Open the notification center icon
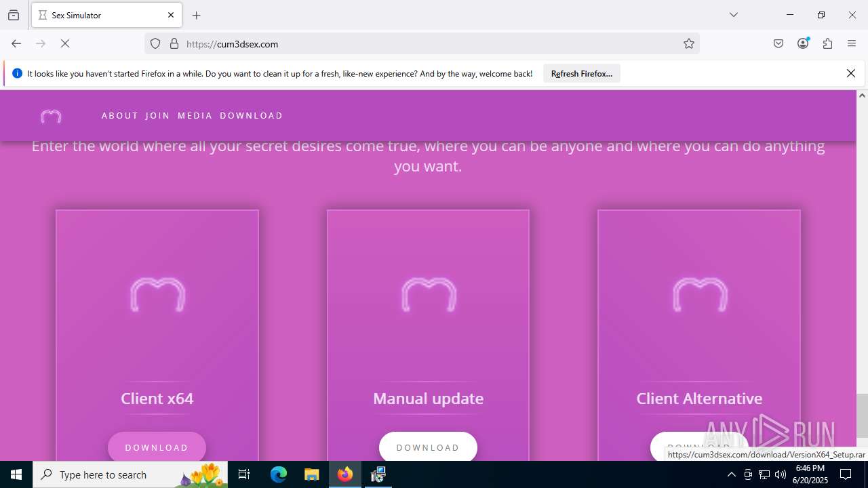Screen dimensions: 868x488 846,474
